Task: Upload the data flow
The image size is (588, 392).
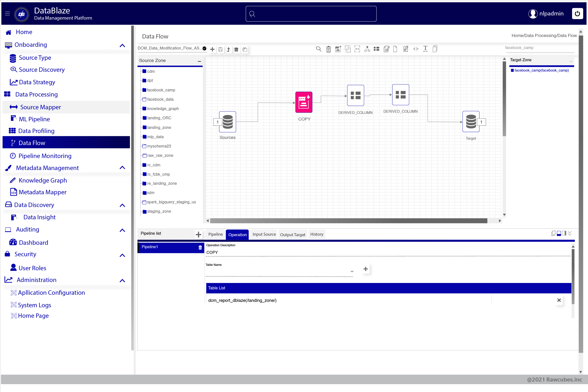Action: (228, 49)
